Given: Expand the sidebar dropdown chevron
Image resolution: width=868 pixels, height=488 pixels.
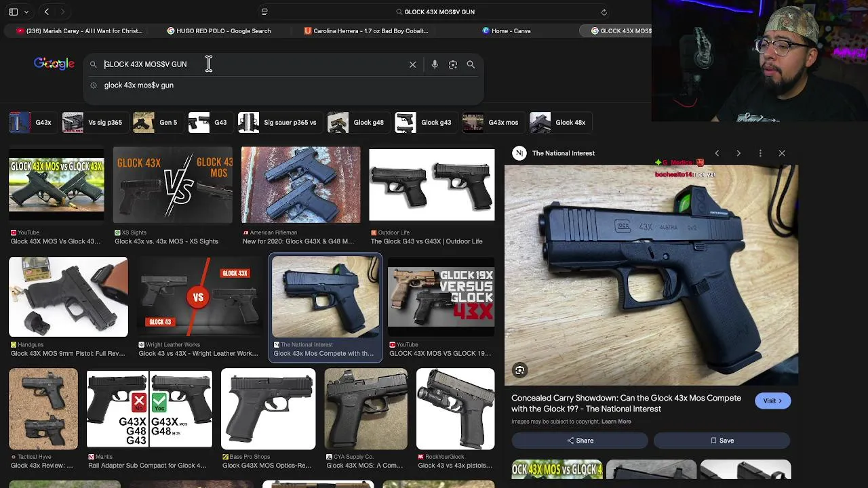Looking at the screenshot, I should click(x=26, y=12).
